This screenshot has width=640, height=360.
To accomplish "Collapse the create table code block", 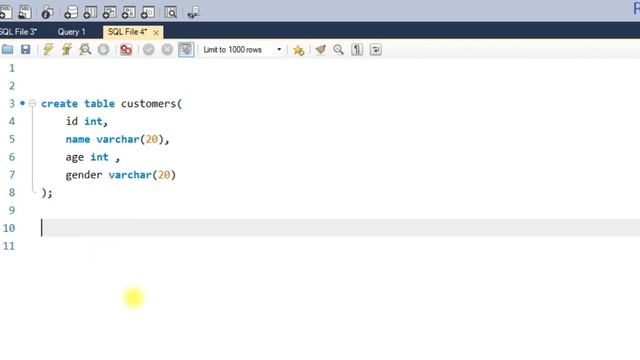I will coord(33,104).
